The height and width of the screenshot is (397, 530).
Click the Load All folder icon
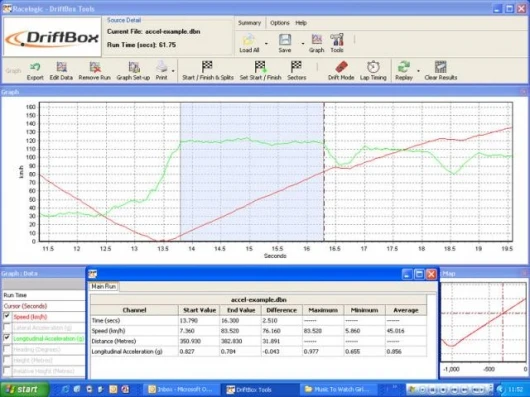249,40
